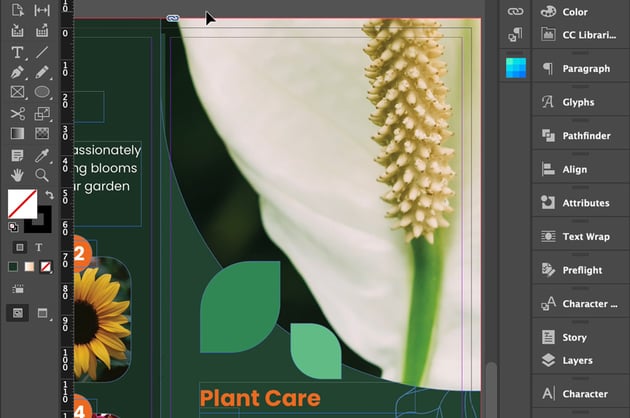
Task: Select the large dark green leaf shape
Action: 240,307
